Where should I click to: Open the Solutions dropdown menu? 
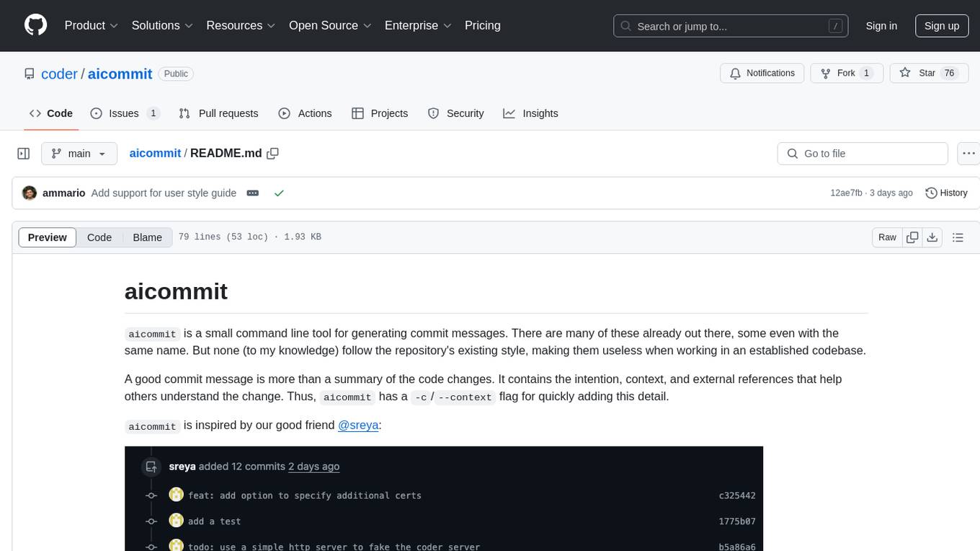[x=162, y=25]
